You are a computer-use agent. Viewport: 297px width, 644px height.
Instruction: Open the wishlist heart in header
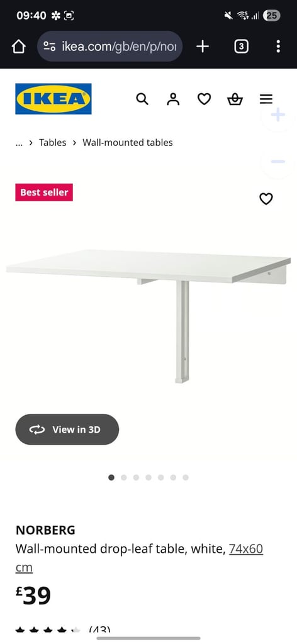[204, 99]
